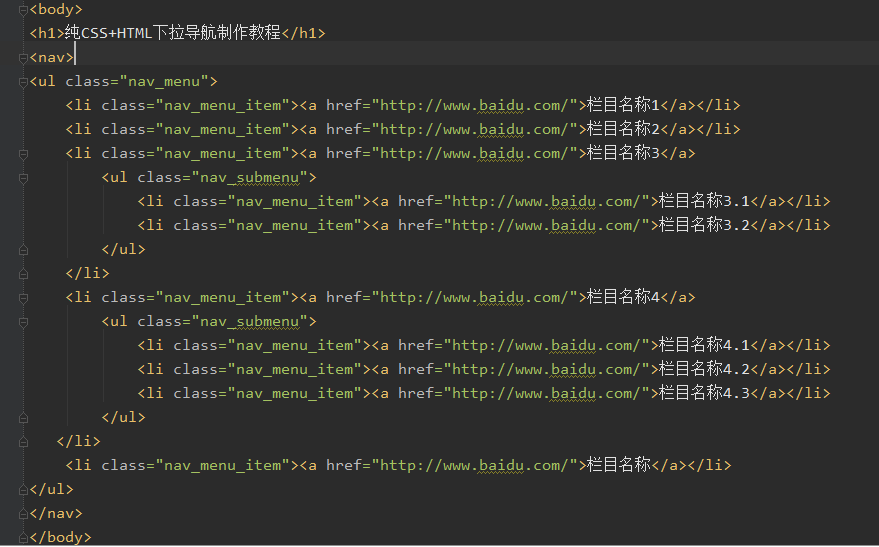Fold the 栏目名称4 list item block
This screenshot has width=879, height=547.
point(24,298)
